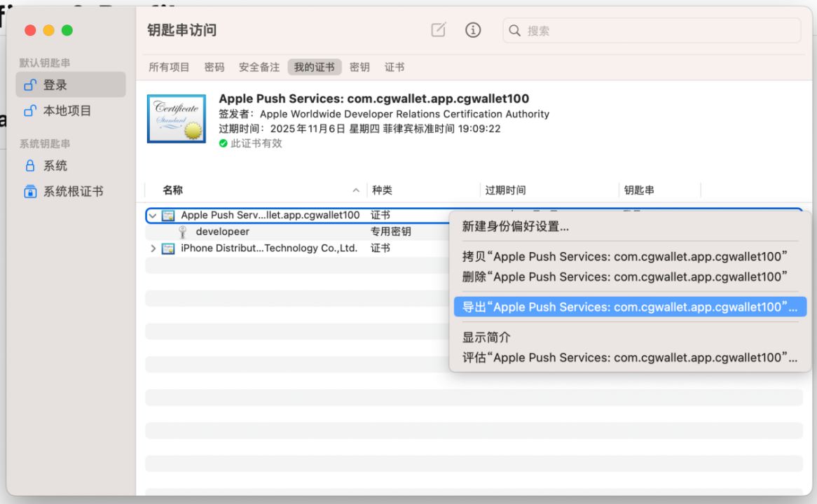Click the 此证书有效 status text
The width and height of the screenshot is (817, 504).
pos(256,143)
